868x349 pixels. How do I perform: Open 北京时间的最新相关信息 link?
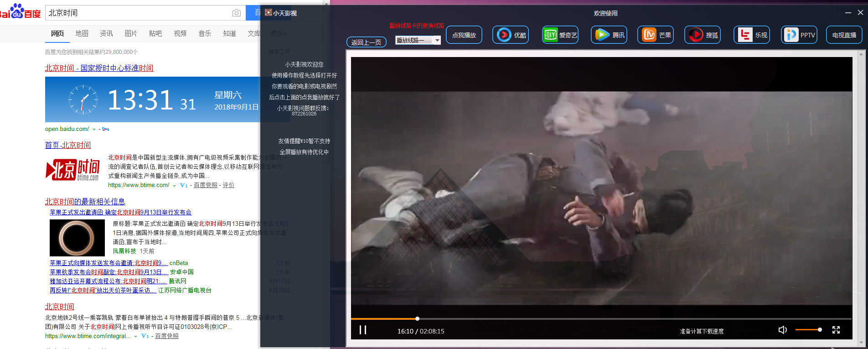pyautogui.click(x=85, y=202)
